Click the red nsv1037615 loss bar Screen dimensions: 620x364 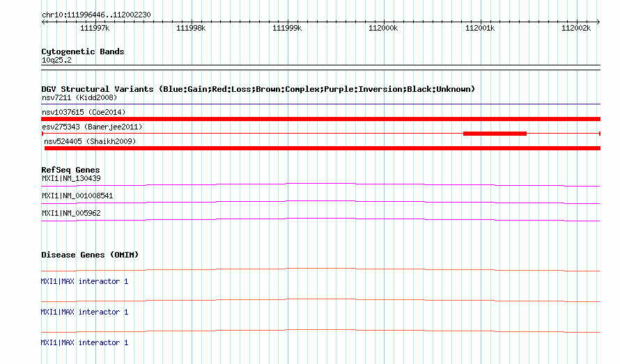coord(320,119)
